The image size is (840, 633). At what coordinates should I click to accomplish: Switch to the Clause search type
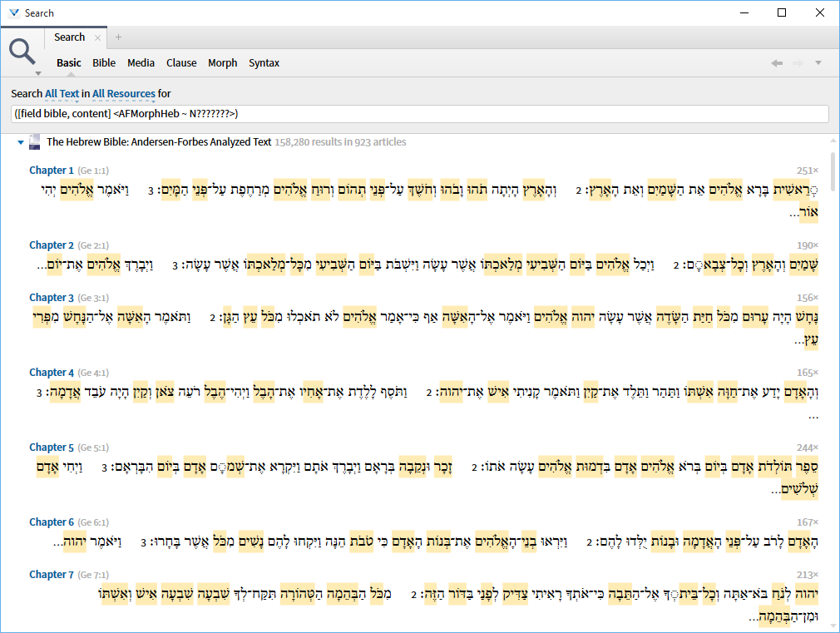[x=181, y=62]
